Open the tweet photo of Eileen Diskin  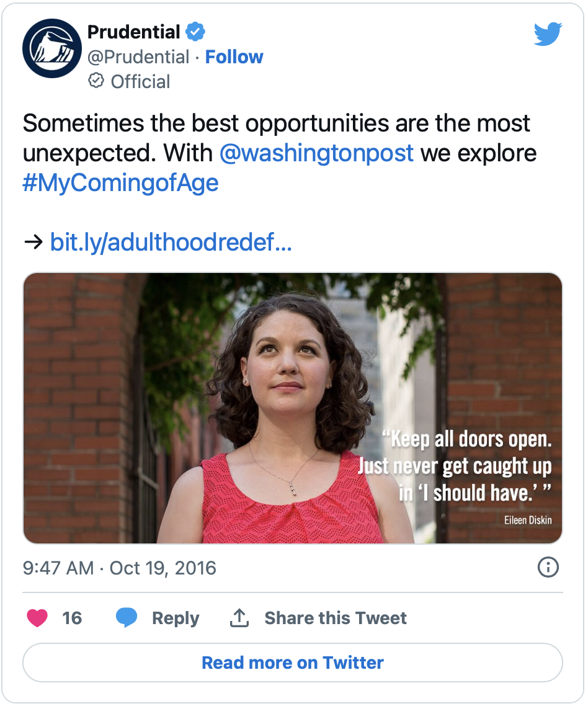293,408
